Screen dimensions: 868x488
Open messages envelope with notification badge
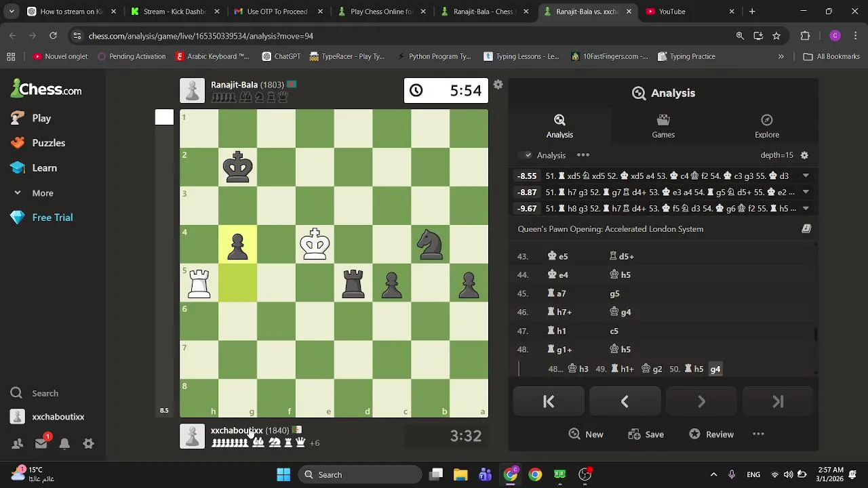click(41, 444)
